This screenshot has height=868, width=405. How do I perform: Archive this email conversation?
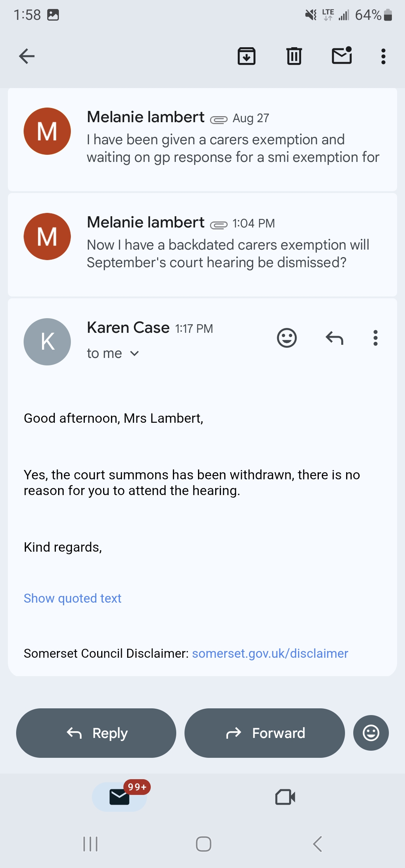(x=247, y=57)
